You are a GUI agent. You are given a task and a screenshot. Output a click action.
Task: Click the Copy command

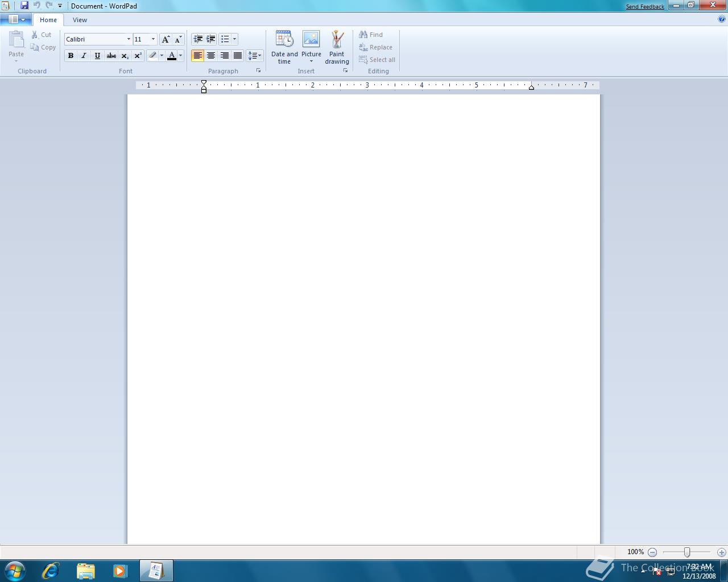click(43, 47)
